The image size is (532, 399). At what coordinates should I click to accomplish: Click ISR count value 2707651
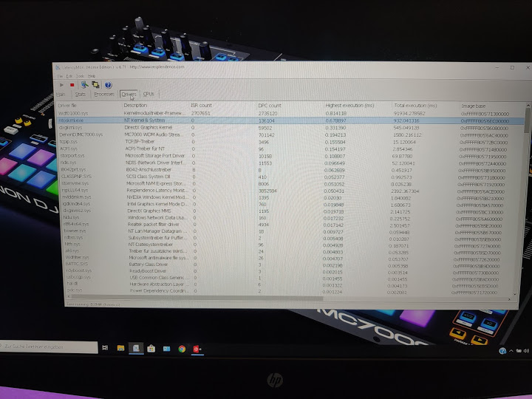pyautogui.click(x=200, y=113)
